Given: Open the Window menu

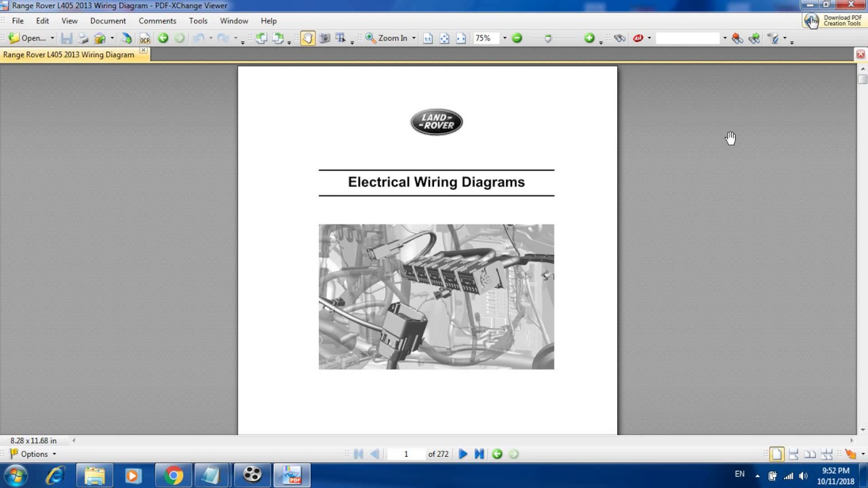Looking at the screenshot, I should (234, 20).
